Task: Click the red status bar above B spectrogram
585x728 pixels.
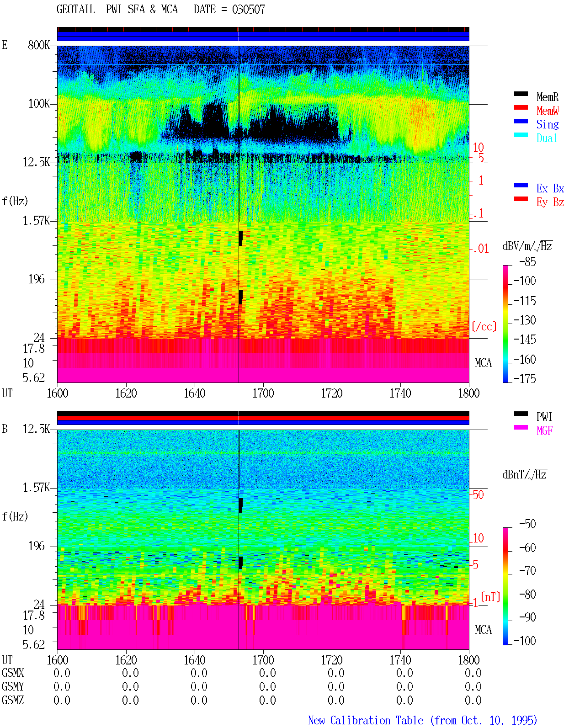Action: coord(263,418)
